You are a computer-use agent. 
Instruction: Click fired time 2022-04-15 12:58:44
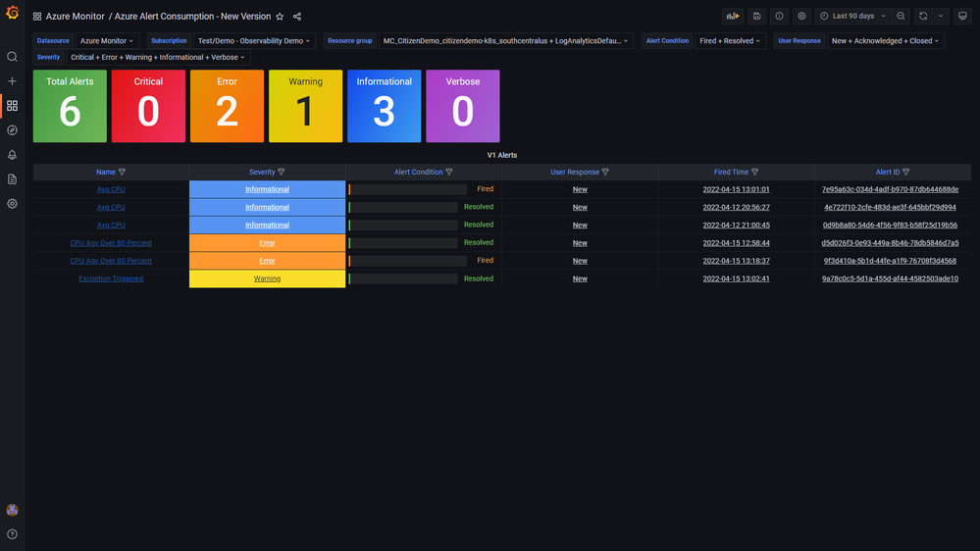[x=736, y=243]
